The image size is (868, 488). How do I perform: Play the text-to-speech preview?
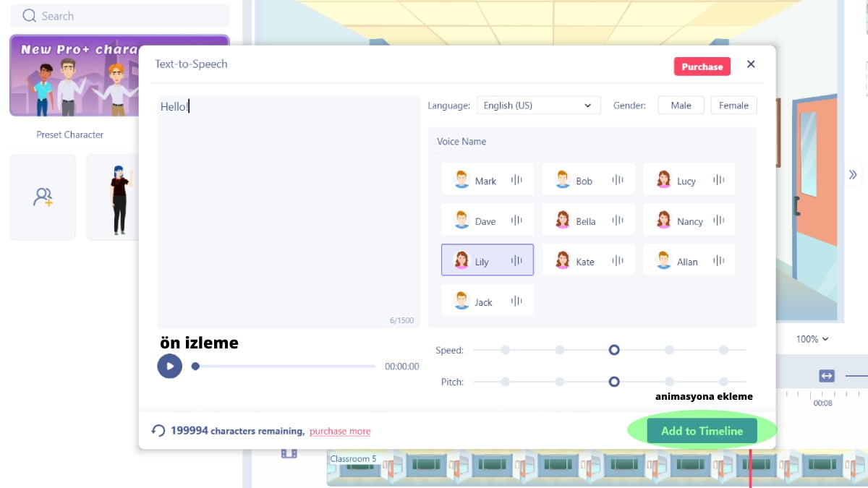click(x=169, y=366)
